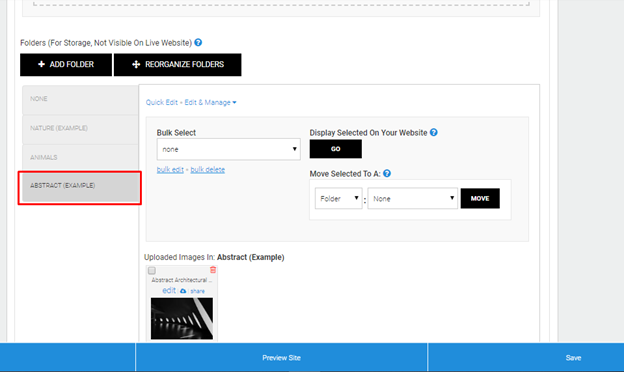Expand the Edit & Manage menu
This screenshot has height=372, width=624.
tap(210, 102)
